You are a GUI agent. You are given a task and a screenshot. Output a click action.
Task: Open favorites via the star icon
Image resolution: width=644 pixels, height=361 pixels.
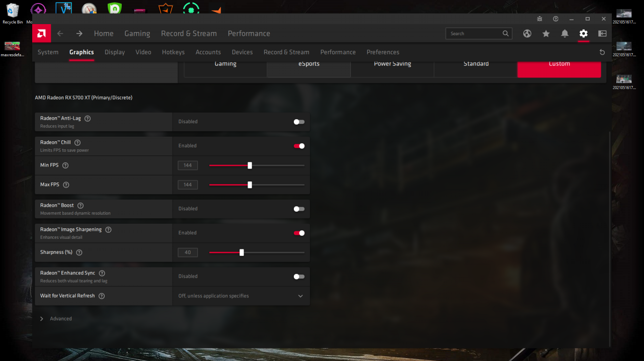coord(546,34)
